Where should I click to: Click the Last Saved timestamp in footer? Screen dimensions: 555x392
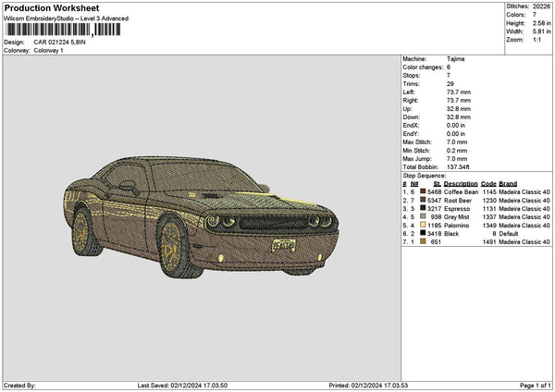tap(183, 385)
